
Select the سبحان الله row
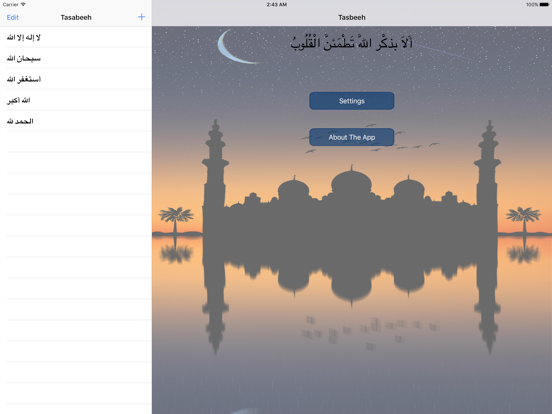(76, 58)
